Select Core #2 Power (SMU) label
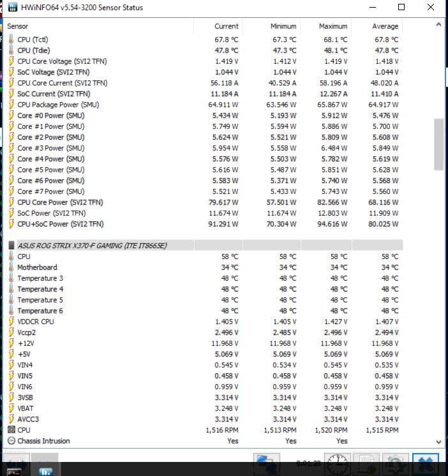This screenshot has height=476, width=448. pyautogui.click(x=51, y=137)
